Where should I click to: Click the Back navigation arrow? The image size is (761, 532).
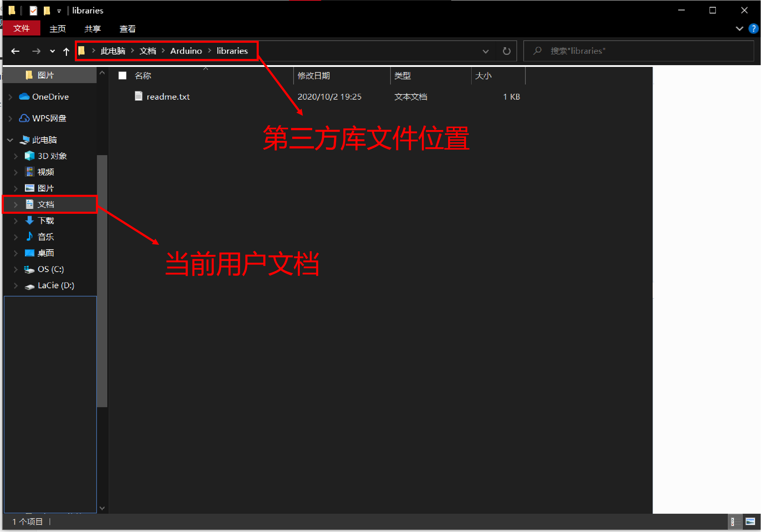point(15,51)
